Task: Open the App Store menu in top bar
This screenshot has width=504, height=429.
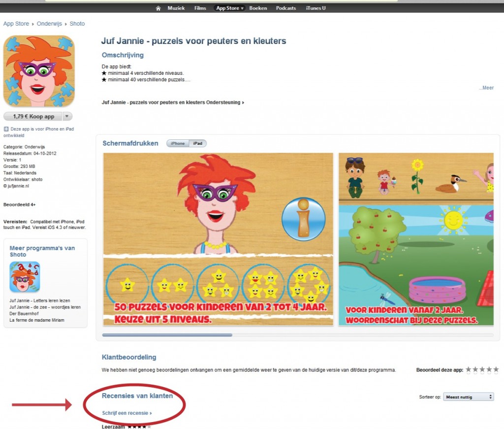Action: [x=229, y=8]
